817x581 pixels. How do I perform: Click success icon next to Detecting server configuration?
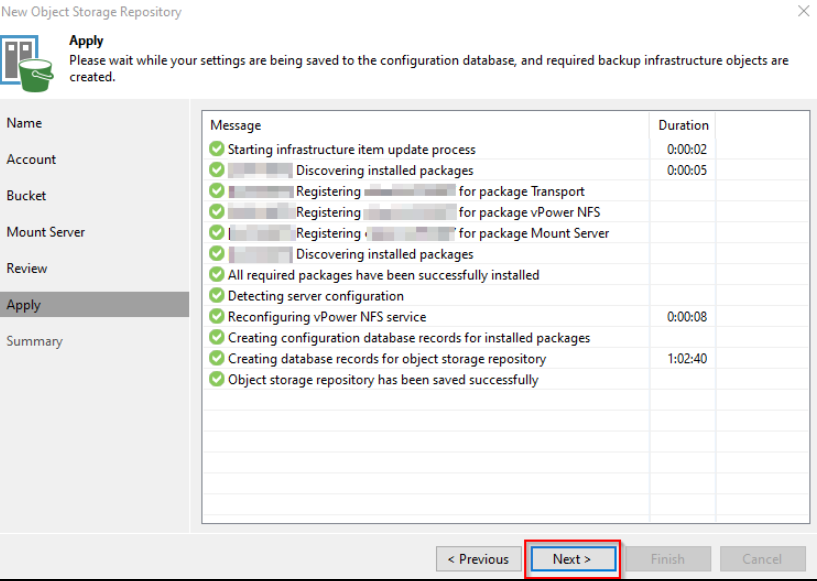click(217, 296)
